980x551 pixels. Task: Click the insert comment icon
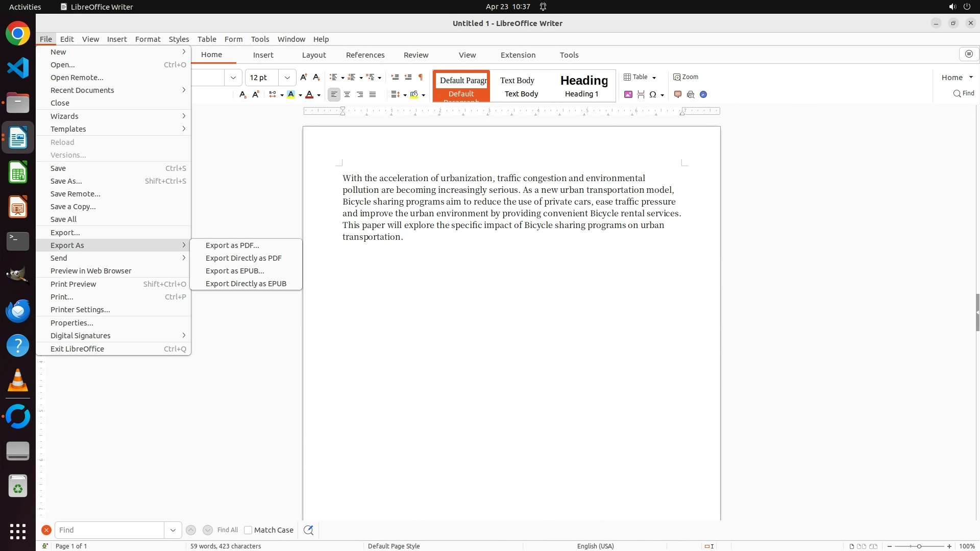click(x=678, y=94)
